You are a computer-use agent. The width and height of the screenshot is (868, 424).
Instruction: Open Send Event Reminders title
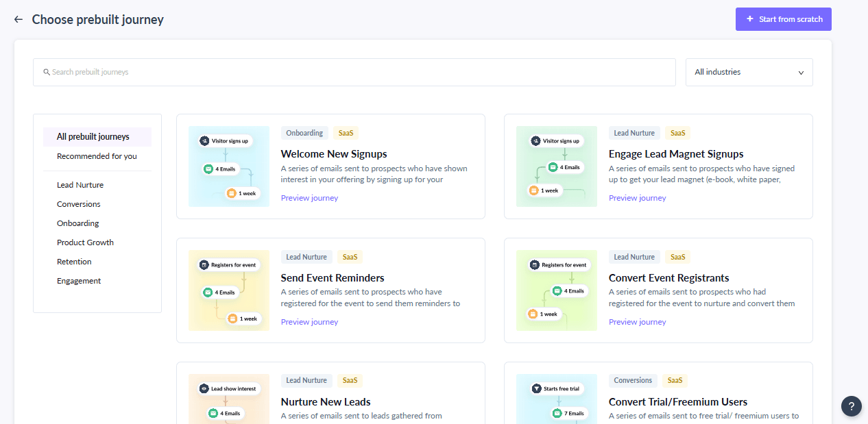[333, 278]
